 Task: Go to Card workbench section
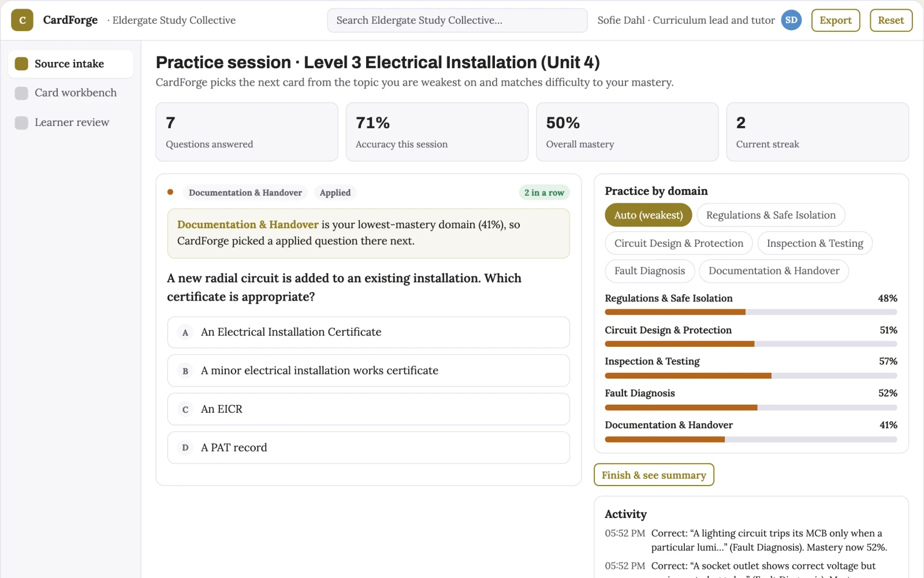point(70,93)
